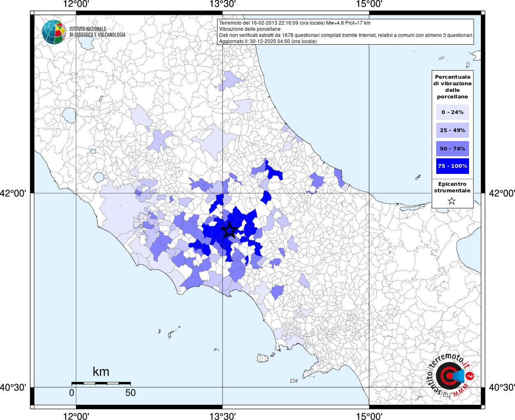Image resolution: width=515 pixels, height=420 pixels.
Task: Click Ischia island off the coast
Action: click(263, 358)
